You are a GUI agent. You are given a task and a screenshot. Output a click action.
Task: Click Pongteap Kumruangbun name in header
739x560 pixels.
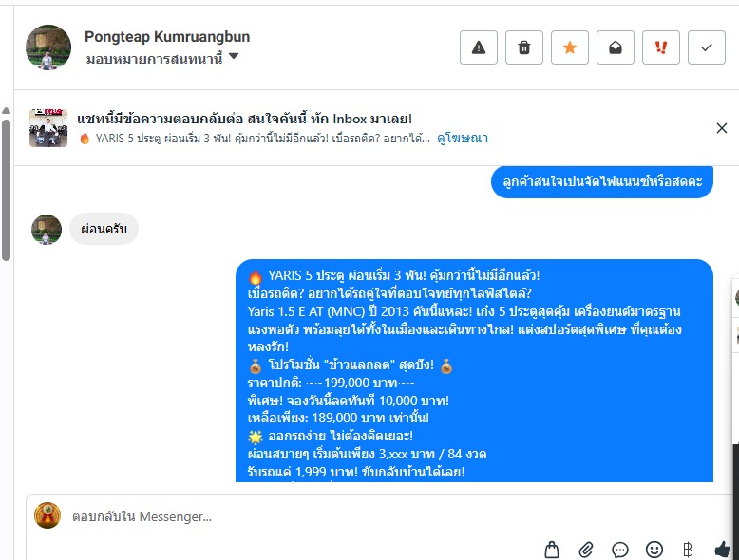pyautogui.click(x=167, y=37)
